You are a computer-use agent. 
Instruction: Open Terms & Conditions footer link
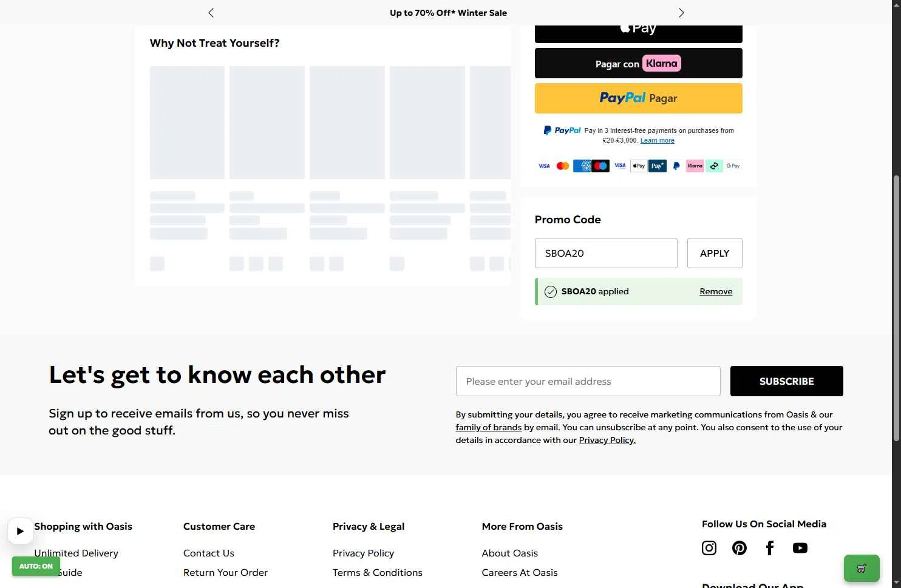click(x=377, y=572)
